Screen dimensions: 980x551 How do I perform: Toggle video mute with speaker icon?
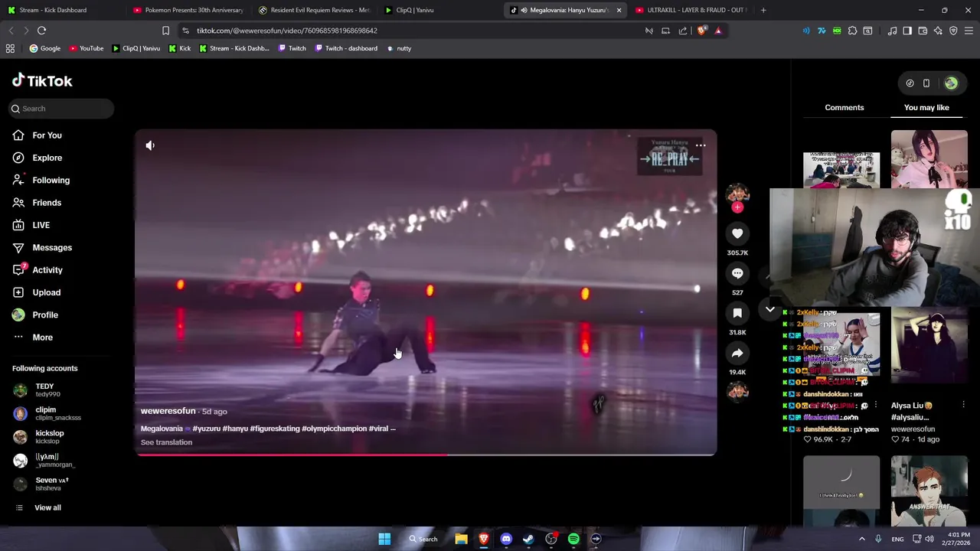150,145
